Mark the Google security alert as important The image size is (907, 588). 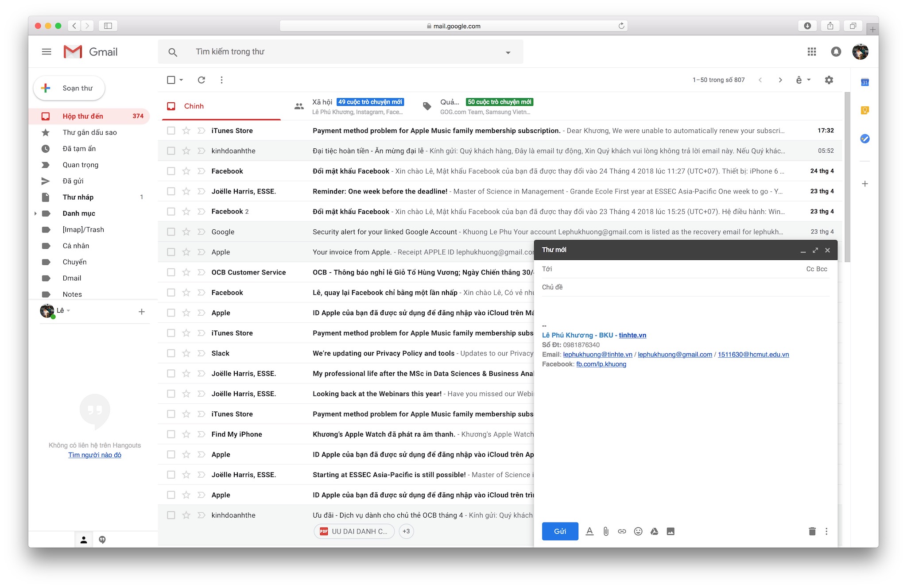coord(202,232)
